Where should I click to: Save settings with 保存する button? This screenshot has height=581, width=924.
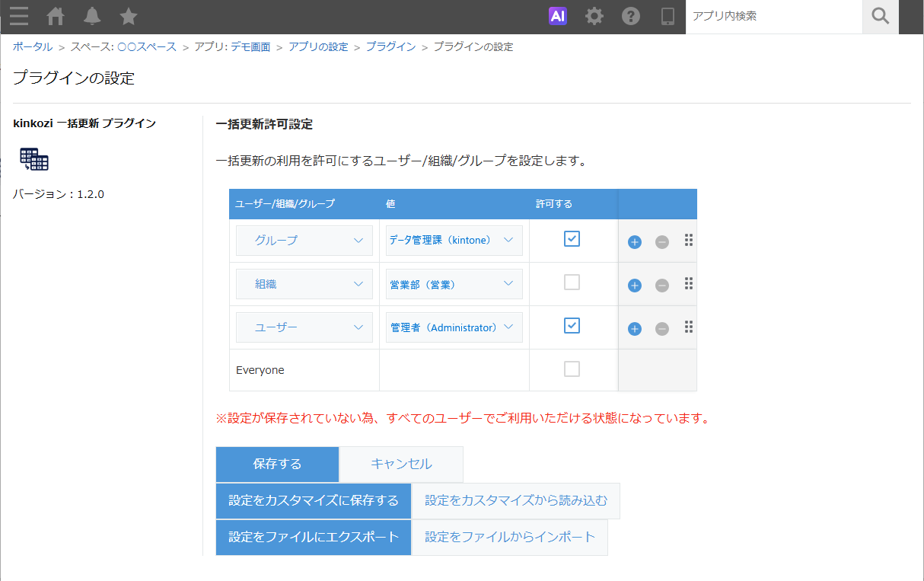277,464
